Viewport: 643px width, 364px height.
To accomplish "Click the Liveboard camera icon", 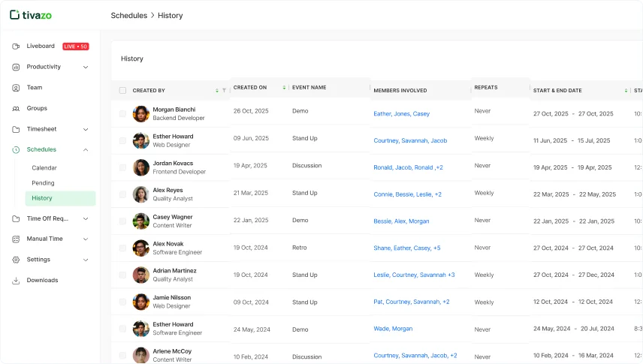I will click(x=16, y=47).
